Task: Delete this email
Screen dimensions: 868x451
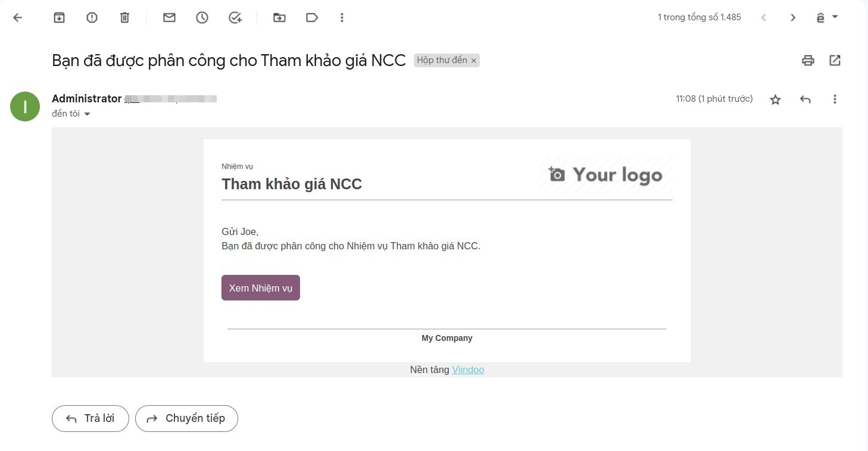Action: (x=124, y=17)
